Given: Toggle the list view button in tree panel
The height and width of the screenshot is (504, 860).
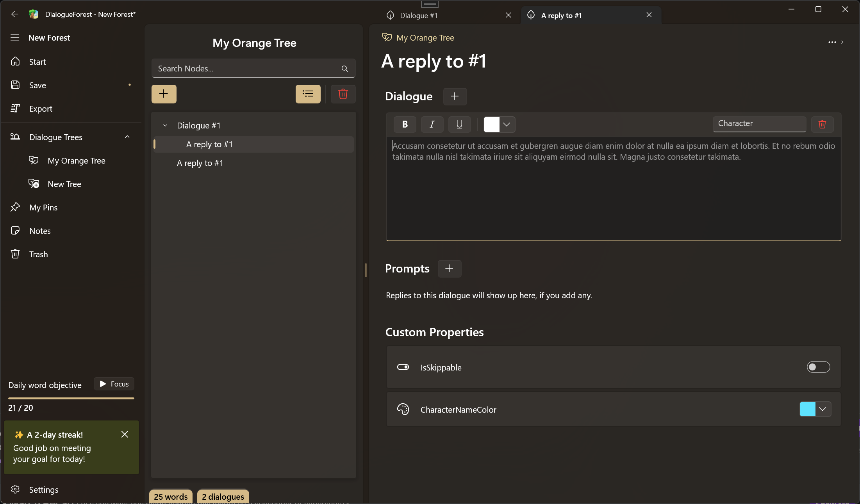Looking at the screenshot, I should tap(308, 94).
